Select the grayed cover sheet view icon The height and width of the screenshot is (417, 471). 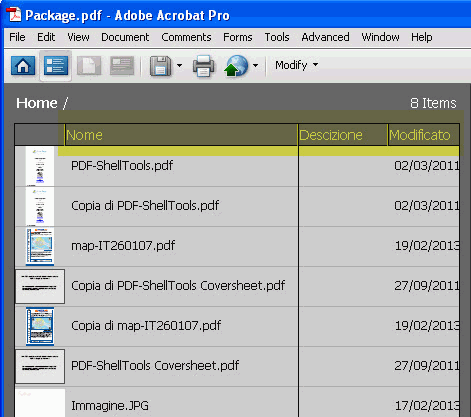click(x=122, y=65)
